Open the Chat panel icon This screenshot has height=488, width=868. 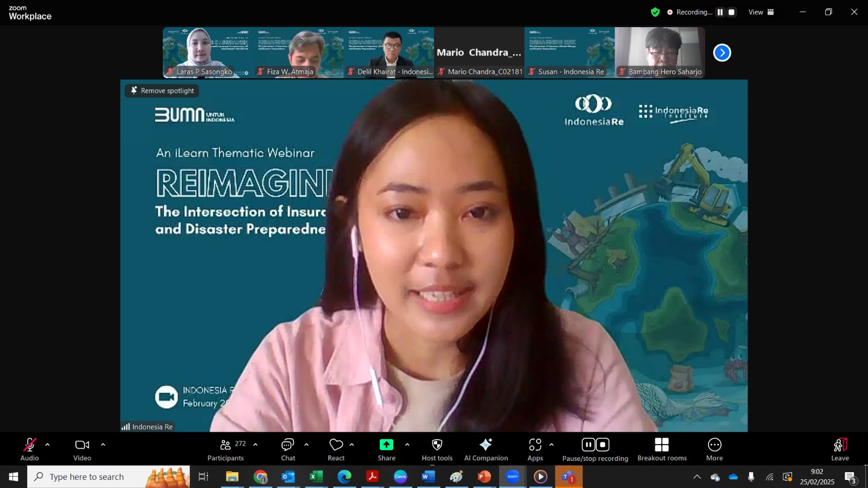click(288, 445)
